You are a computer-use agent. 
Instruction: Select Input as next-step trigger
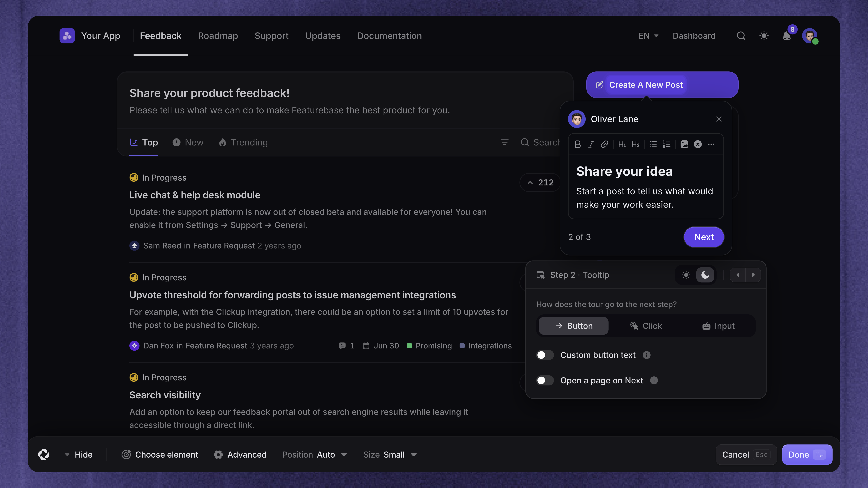718,326
